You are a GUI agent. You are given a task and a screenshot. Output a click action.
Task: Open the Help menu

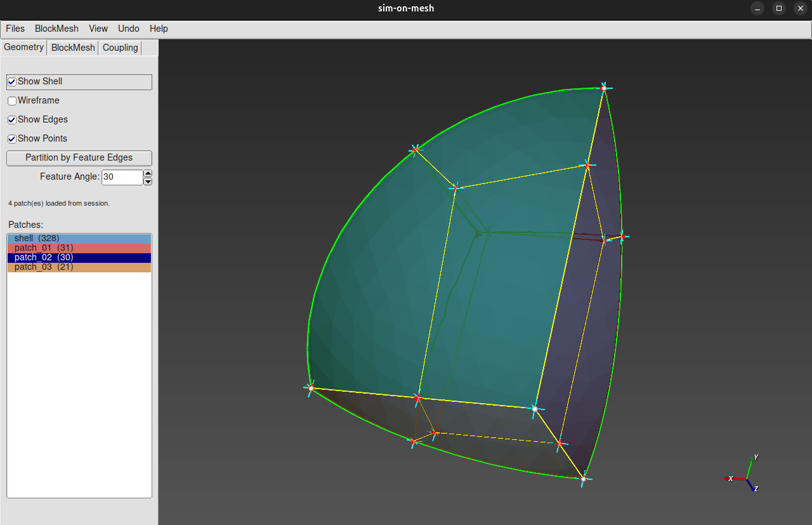tap(159, 29)
